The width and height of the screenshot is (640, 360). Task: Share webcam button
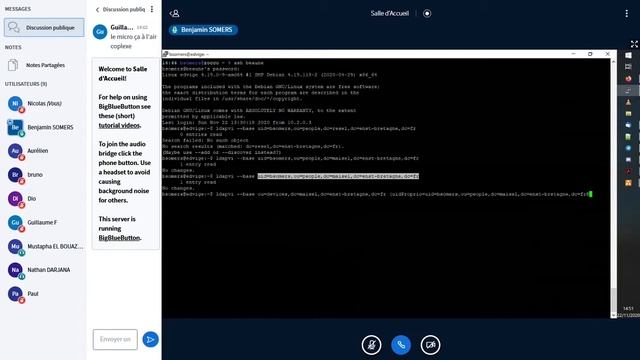coord(431,345)
